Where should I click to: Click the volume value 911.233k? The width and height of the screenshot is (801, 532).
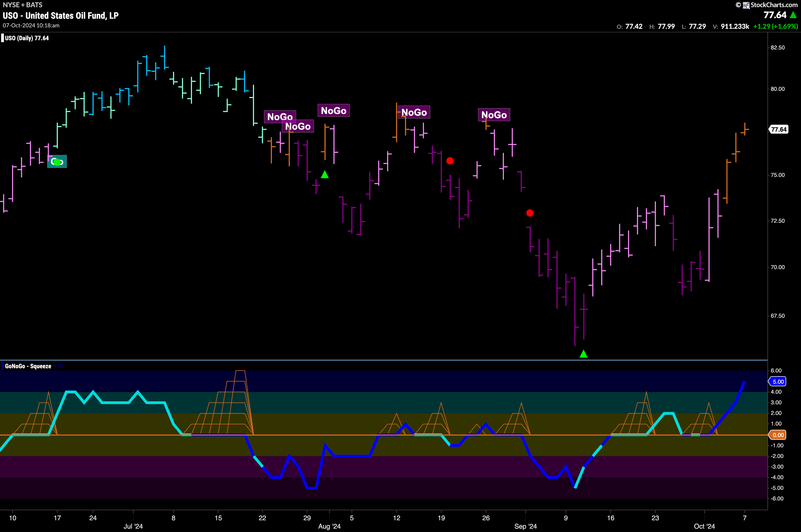point(735,27)
